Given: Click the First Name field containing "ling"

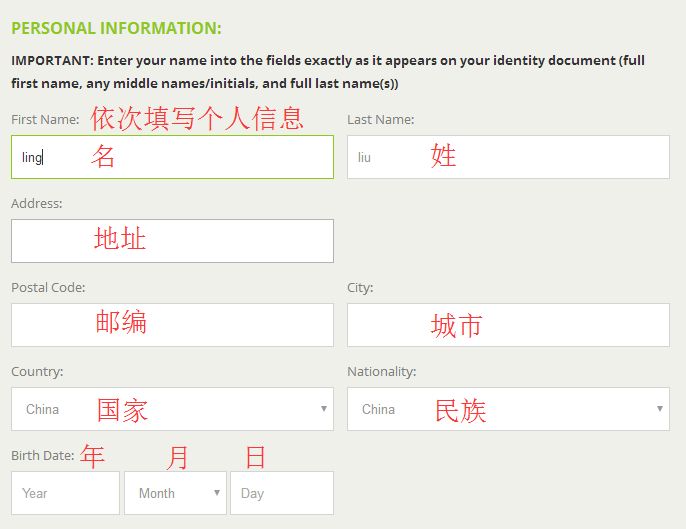Looking at the screenshot, I should coord(172,157).
